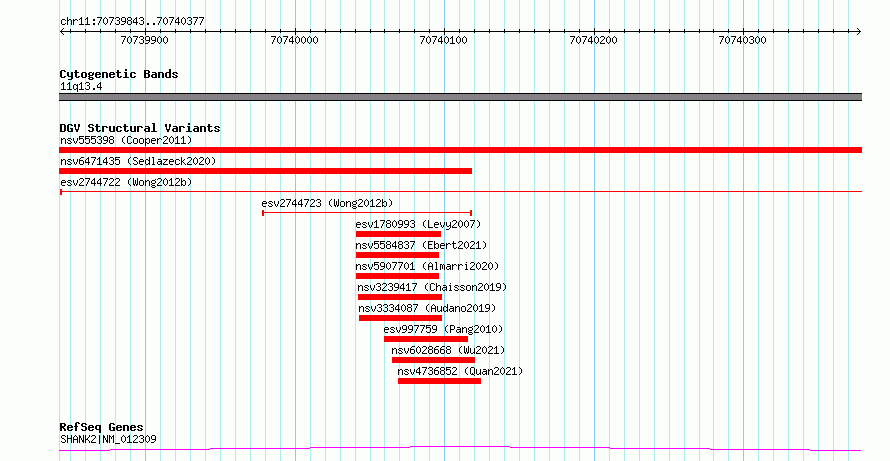
Task: Select the nsv5584837 (Ebert2021) label
Action: pos(421,245)
